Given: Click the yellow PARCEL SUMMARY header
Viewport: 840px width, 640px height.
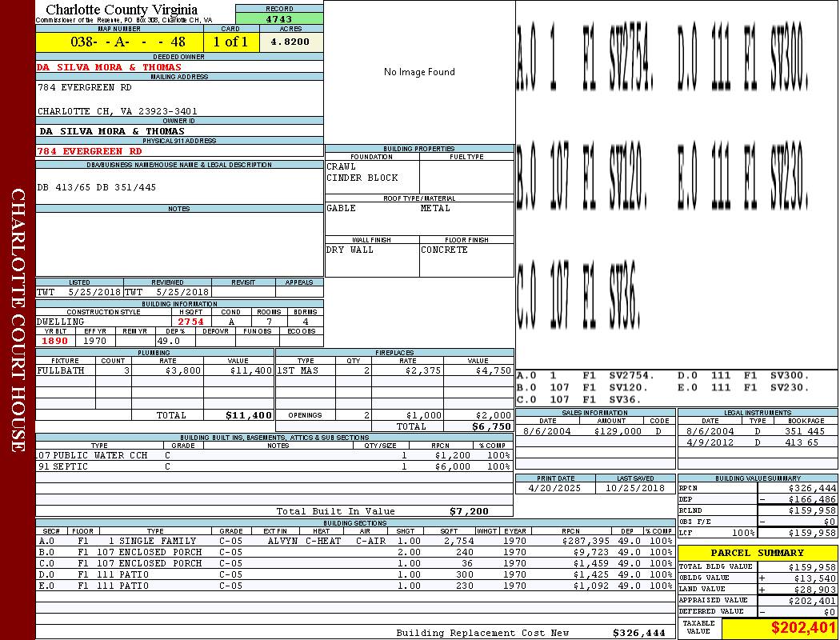Looking at the screenshot, I should point(758,553).
